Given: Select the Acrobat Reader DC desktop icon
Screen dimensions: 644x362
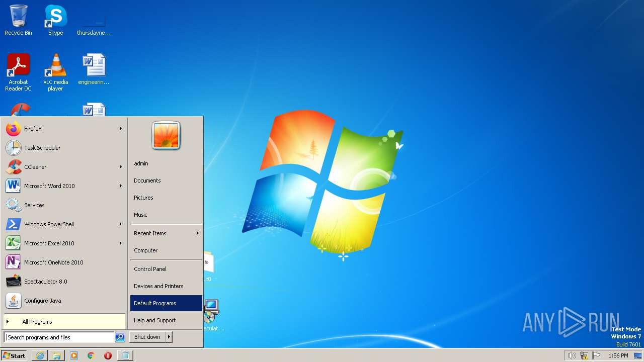Looking at the screenshot, I should 18,72.
